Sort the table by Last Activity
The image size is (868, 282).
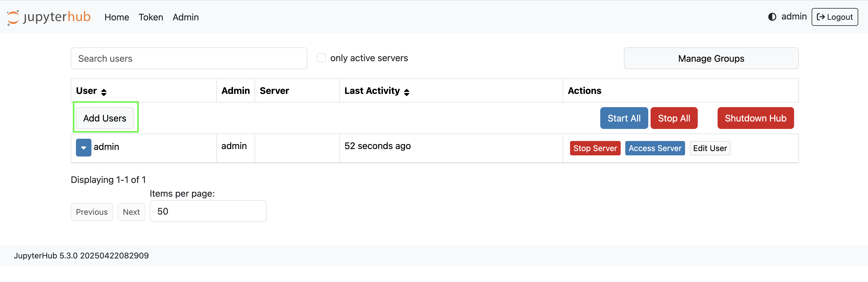pyautogui.click(x=407, y=92)
